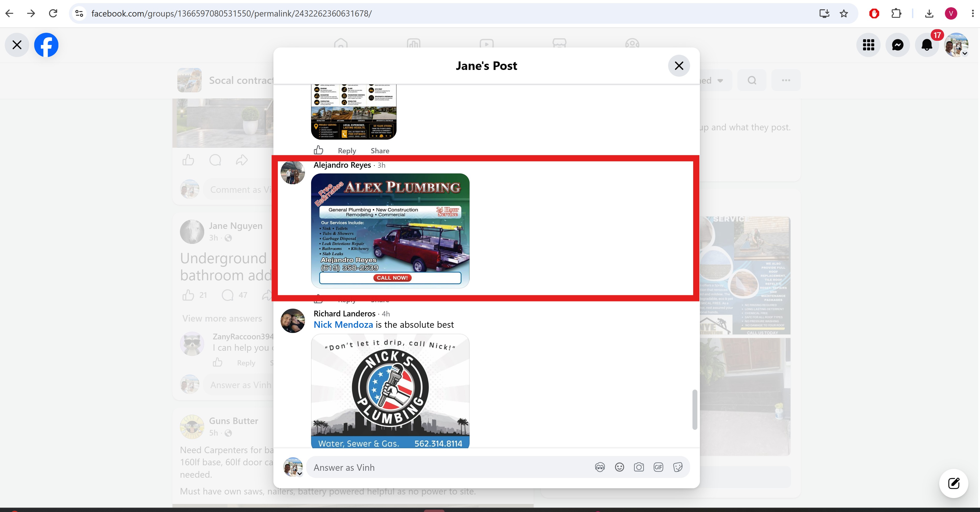Open the browser downloads icon
980x512 pixels.
[x=929, y=14]
